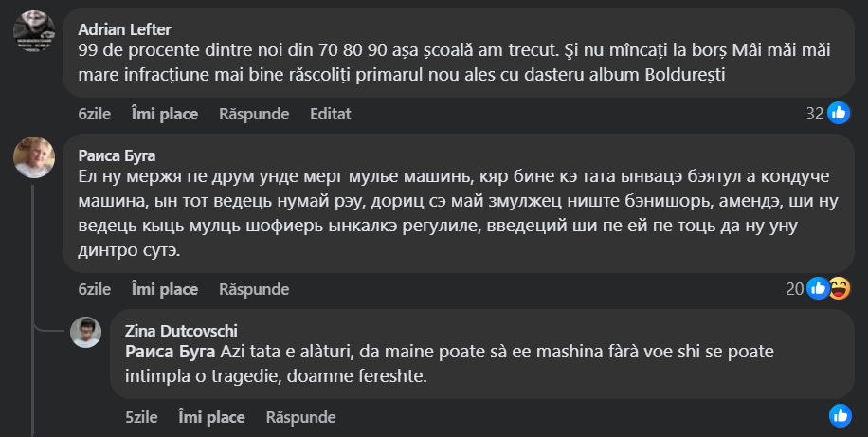Like Zina Dutcovschi's reply with Îmi place
Image resolution: width=868 pixels, height=437 pixels.
pyautogui.click(x=211, y=417)
